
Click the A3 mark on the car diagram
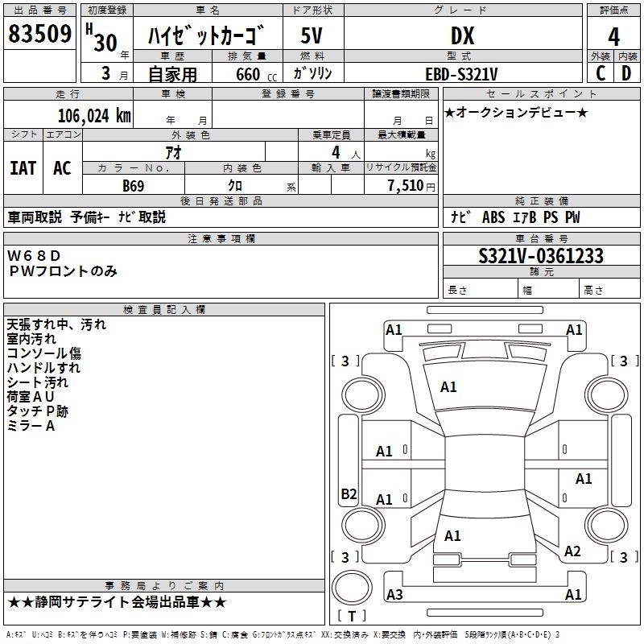click(x=394, y=595)
